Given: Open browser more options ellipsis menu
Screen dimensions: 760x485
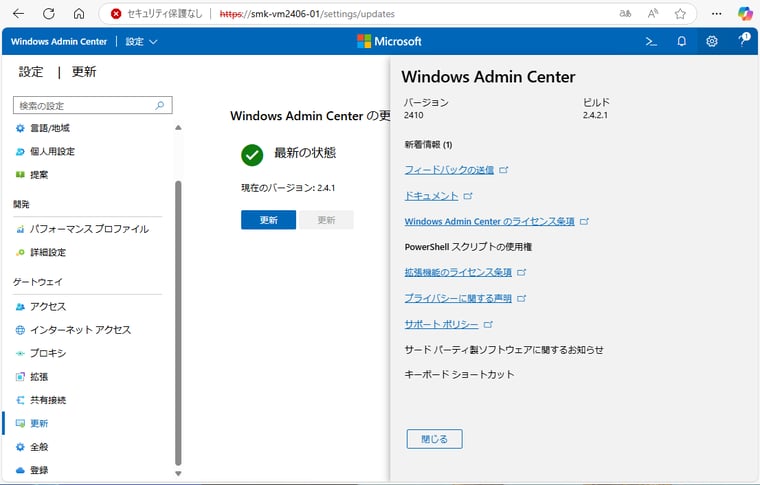Looking at the screenshot, I should click(x=716, y=14).
